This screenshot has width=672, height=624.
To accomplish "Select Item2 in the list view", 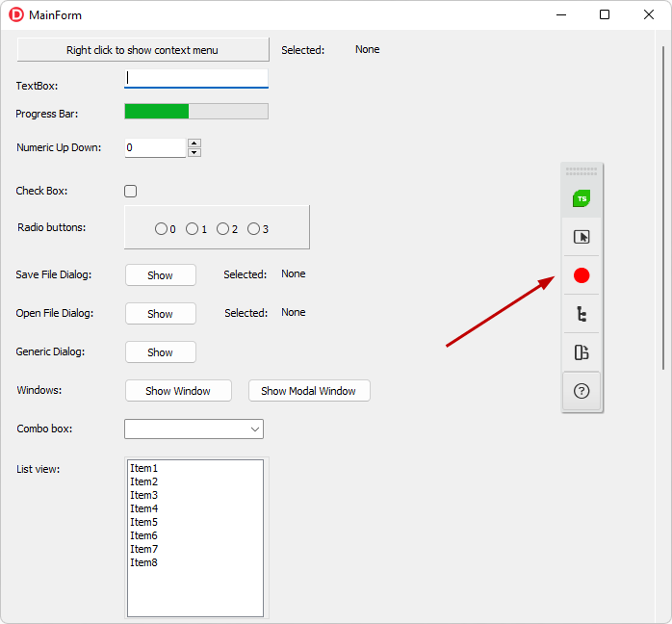I will tap(144, 481).
